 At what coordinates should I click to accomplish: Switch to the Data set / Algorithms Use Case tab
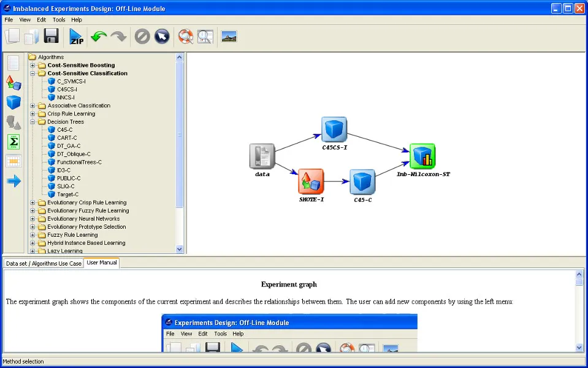(43, 263)
